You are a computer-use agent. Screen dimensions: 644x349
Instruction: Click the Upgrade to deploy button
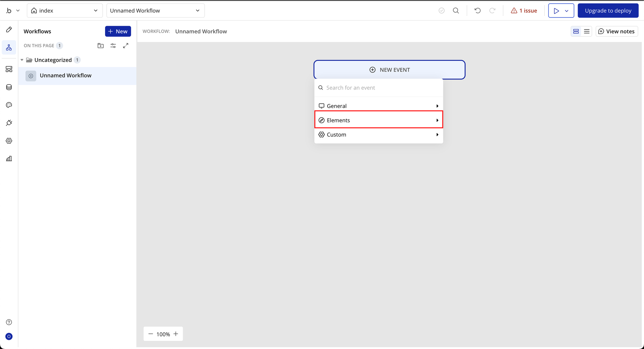(608, 11)
